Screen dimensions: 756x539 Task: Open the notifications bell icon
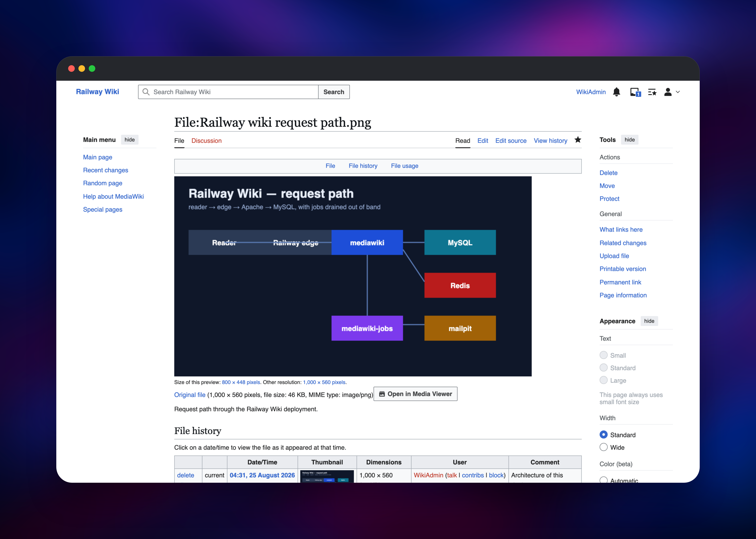617,92
